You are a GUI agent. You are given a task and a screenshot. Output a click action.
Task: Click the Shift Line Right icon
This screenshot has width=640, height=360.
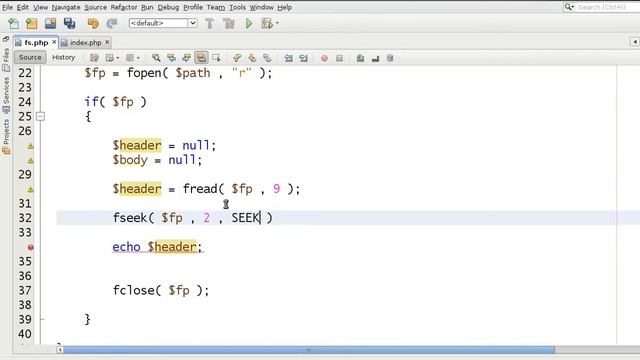[x=303, y=58]
